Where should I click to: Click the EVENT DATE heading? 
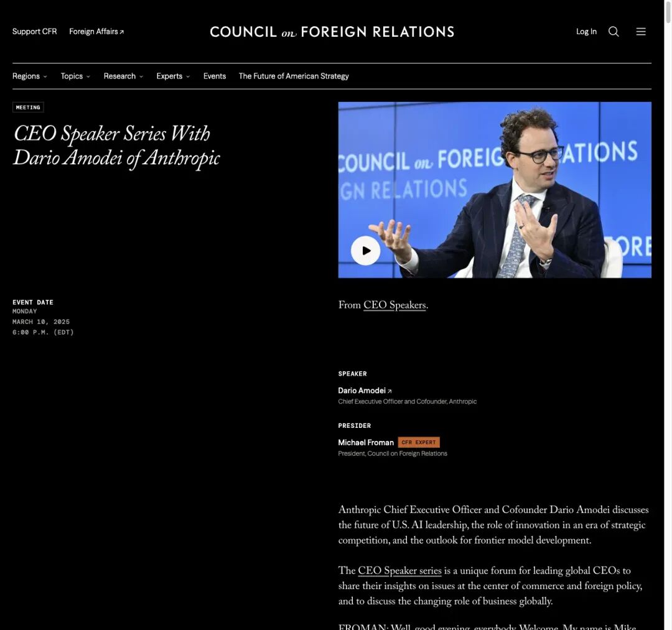click(x=33, y=302)
